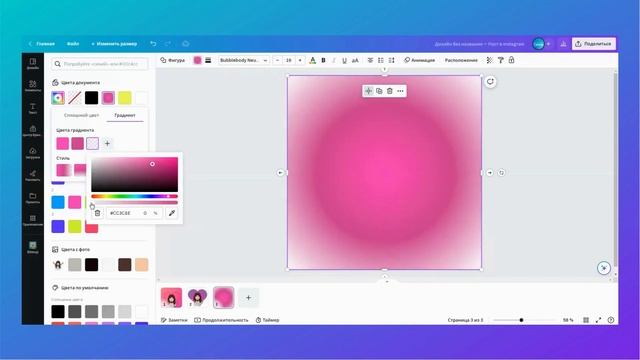Image resolution: width=640 pixels, height=360 pixels.
Task: Click the floating toolbar move icon
Action: [368, 91]
